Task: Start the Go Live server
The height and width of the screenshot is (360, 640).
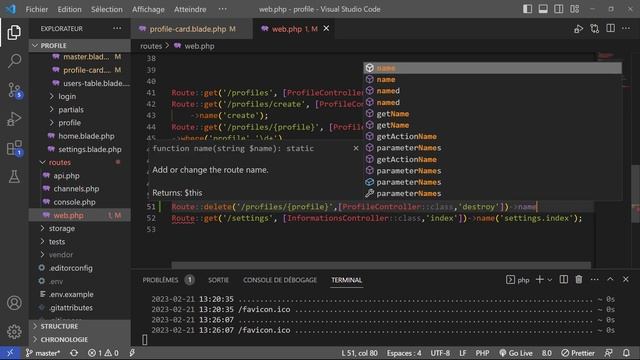Action: 516,353
